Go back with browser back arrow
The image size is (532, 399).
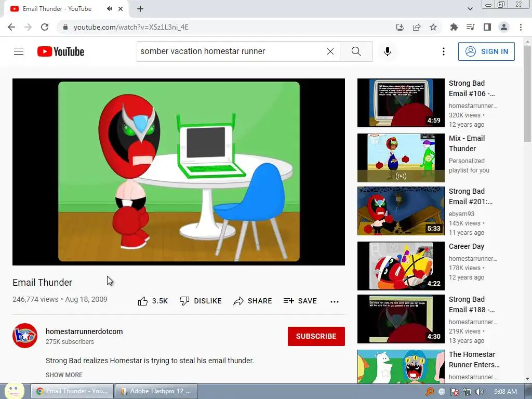coord(11,27)
